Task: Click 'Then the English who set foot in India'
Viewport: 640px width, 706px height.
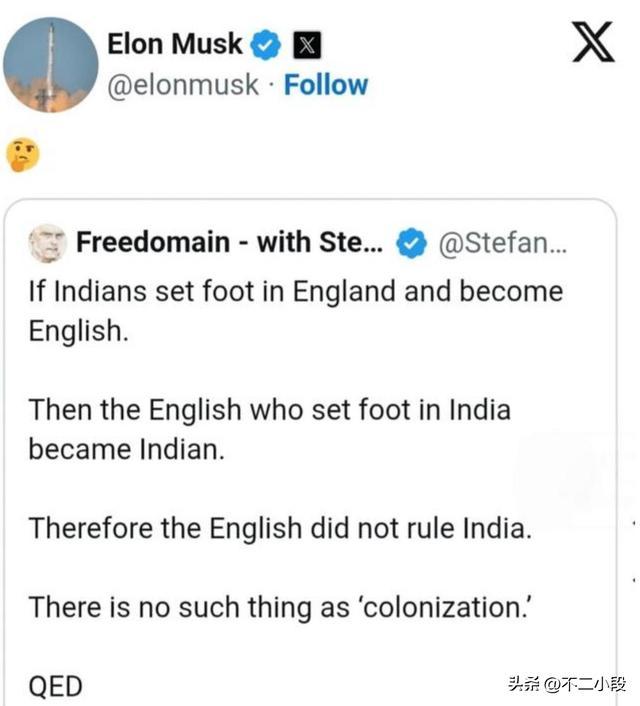Action: coord(270,410)
